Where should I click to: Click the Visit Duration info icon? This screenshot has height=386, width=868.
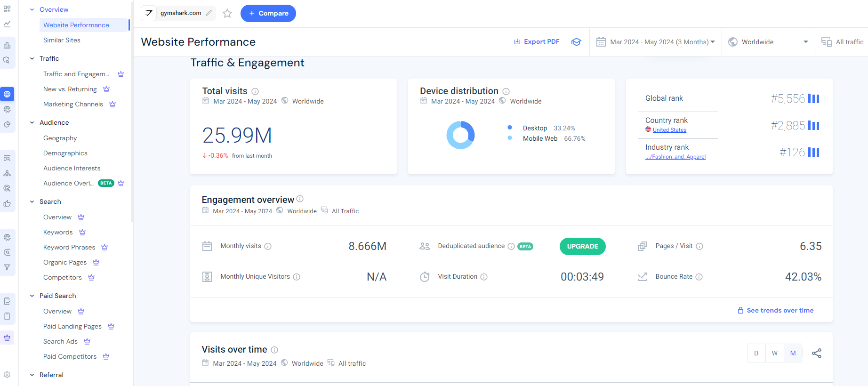click(x=484, y=277)
